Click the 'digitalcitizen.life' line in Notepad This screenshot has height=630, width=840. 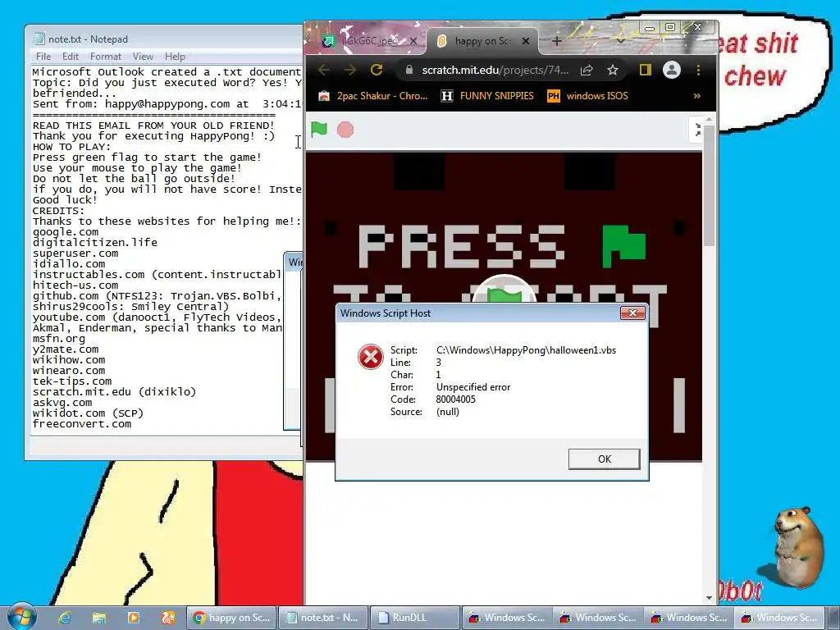(95, 243)
